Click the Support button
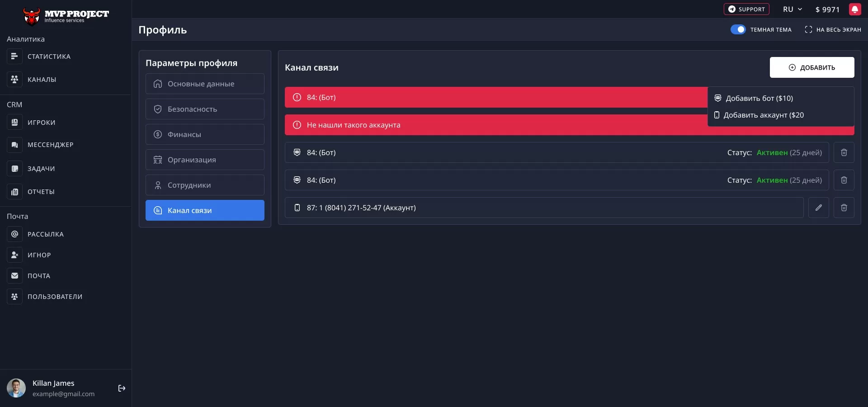The height and width of the screenshot is (407, 868). click(x=746, y=9)
